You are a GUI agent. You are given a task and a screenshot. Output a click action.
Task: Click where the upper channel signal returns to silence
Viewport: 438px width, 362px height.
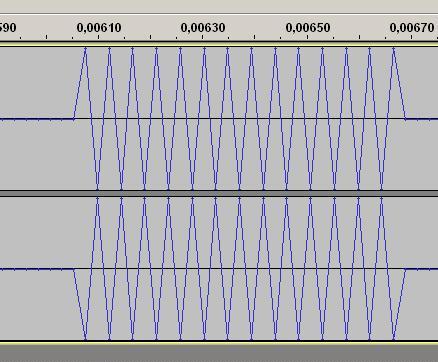(x=405, y=118)
